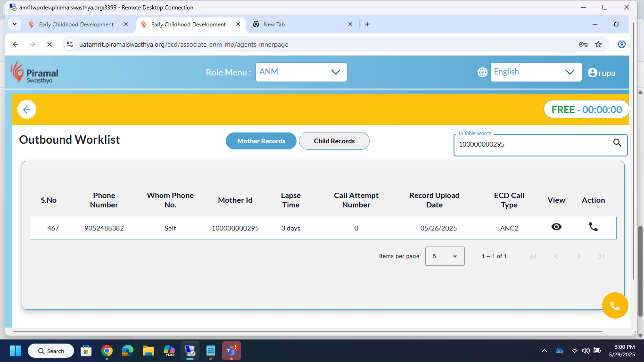Open the Role Menu ANM dropdown
The width and height of the screenshot is (644, 362).
[x=301, y=72]
